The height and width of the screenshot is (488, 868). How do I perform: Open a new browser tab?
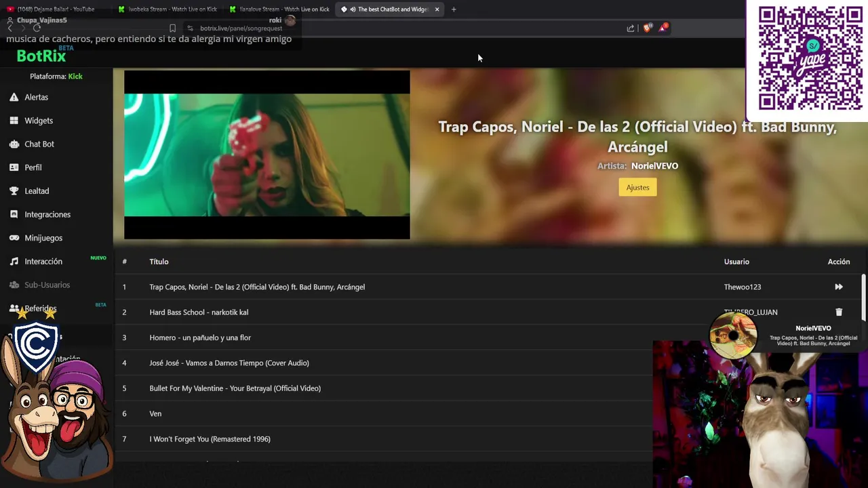[454, 9]
